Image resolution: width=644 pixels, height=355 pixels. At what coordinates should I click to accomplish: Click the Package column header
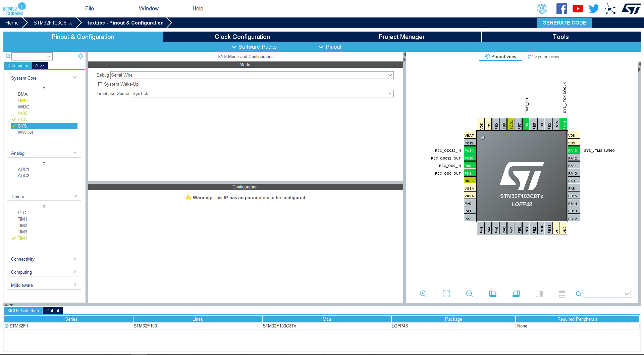click(x=453, y=319)
